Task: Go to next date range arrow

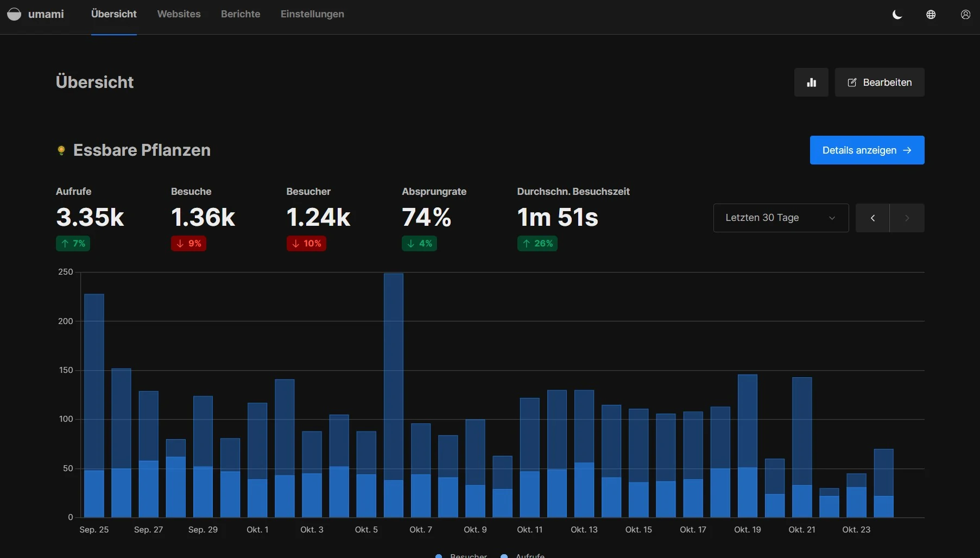Action: tap(907, 218)
